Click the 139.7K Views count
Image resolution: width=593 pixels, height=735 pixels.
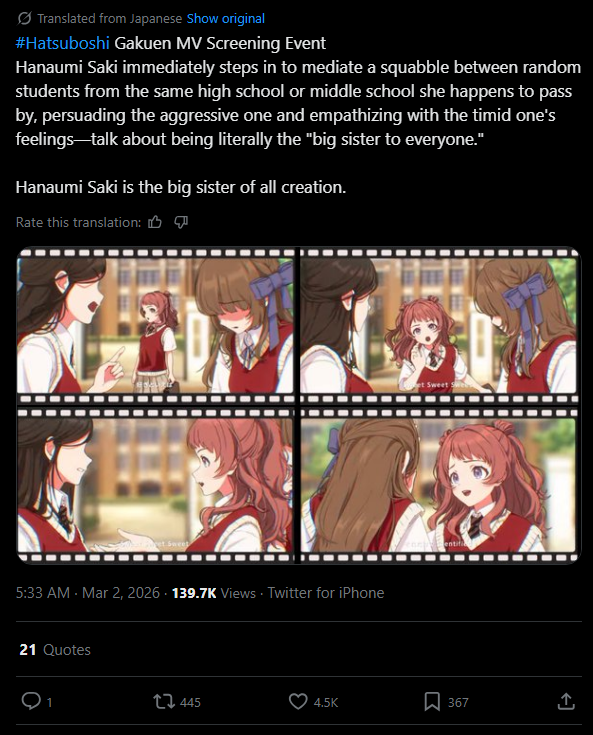(x=214, y=592)
